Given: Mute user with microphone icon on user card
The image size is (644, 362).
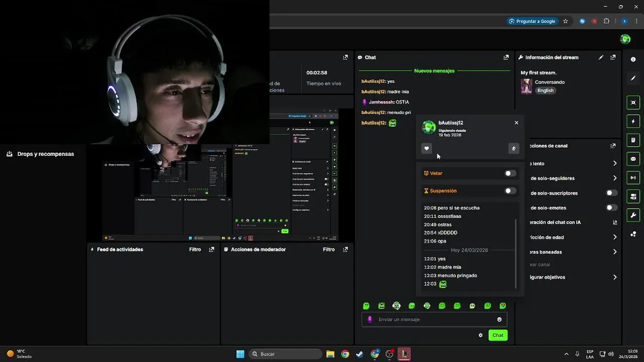Looking at the screenshot, I should [514, 148].
